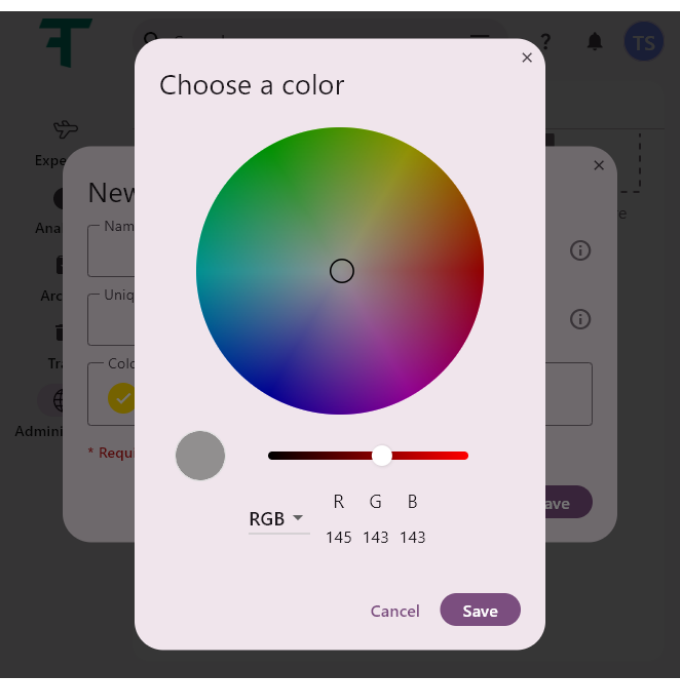The width and height of the screenshot is (680, 690).
Task: Select the R value 145 field
Action: (x=338, y=537)
